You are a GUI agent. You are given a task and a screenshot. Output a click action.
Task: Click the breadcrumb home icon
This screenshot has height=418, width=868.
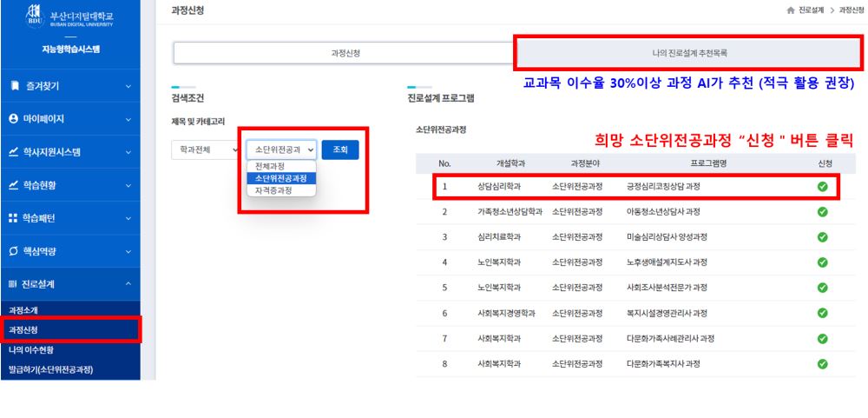(791, 10)
